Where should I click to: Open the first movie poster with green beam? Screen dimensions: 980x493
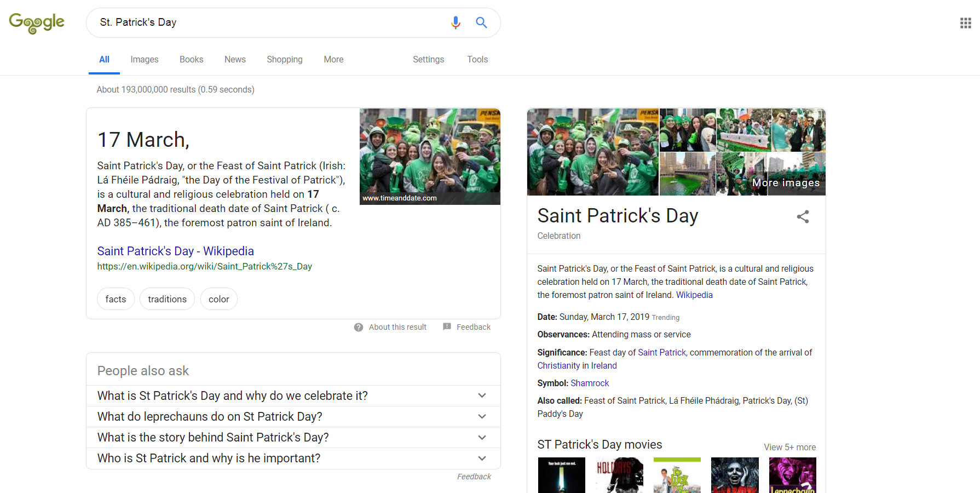562,475
